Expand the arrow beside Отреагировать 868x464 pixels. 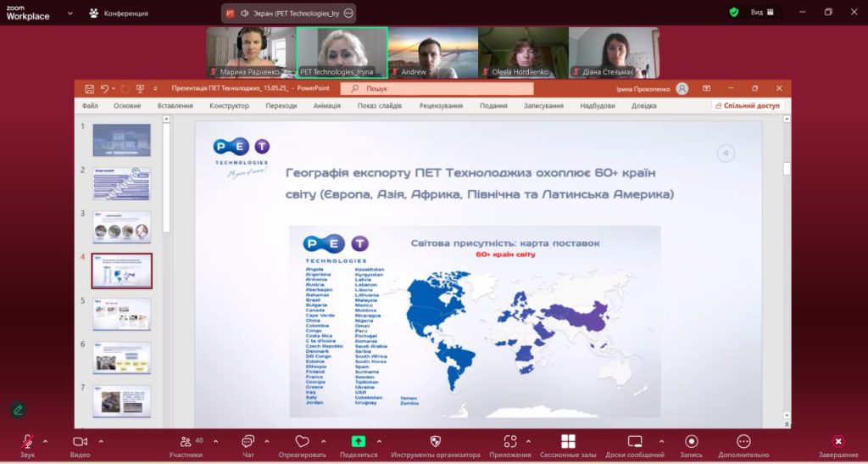point(323,441)
